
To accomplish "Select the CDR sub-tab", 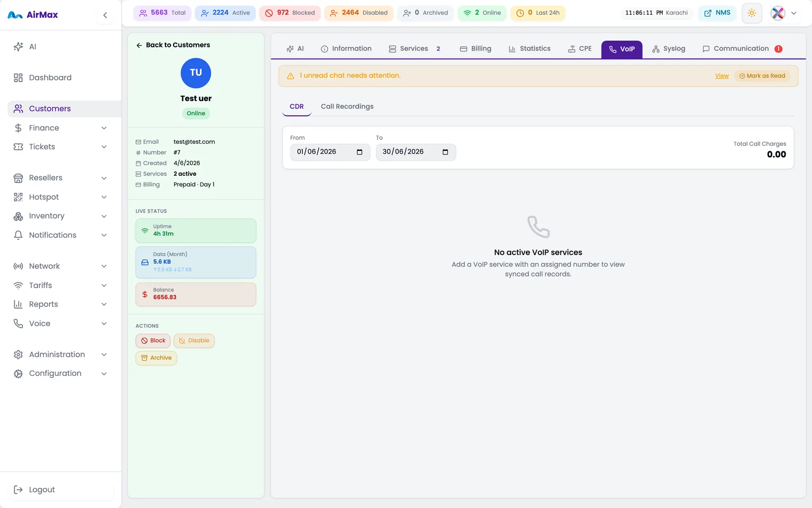I will 297,107.
